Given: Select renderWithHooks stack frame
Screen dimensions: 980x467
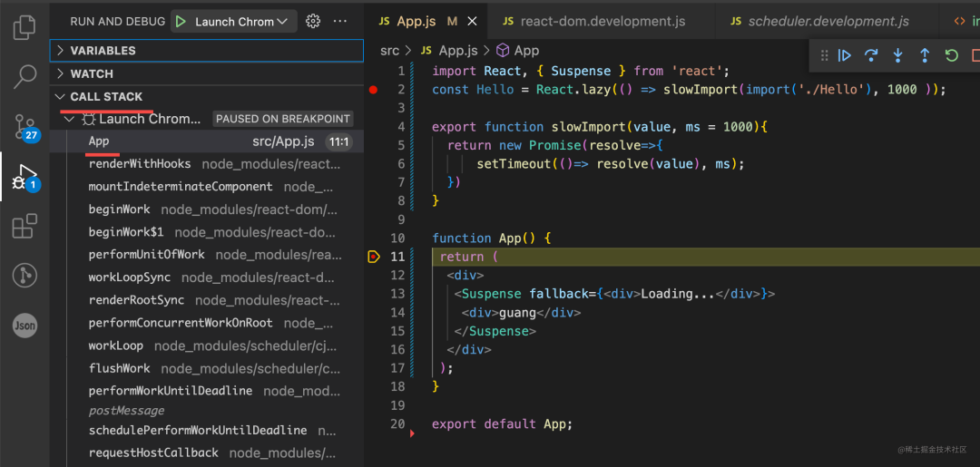Looking at the screenshot, I should (x=207, y=164).
